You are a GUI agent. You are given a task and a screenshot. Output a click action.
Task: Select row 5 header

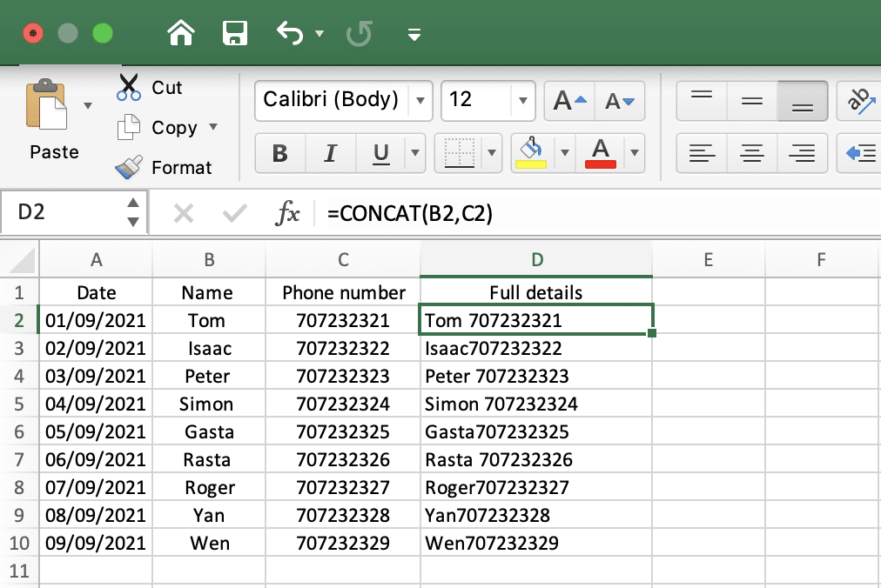pyautogui.click(x=19, y=404)
